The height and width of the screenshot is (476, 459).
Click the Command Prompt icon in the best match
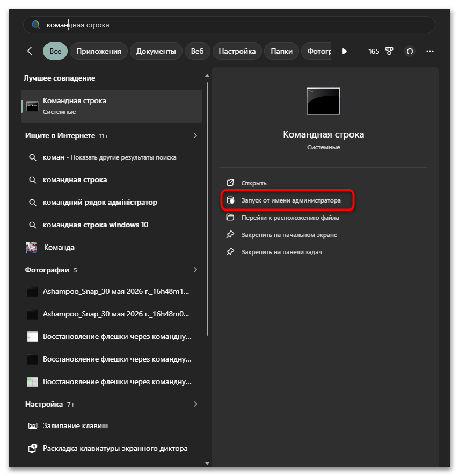tap(32, 106)
